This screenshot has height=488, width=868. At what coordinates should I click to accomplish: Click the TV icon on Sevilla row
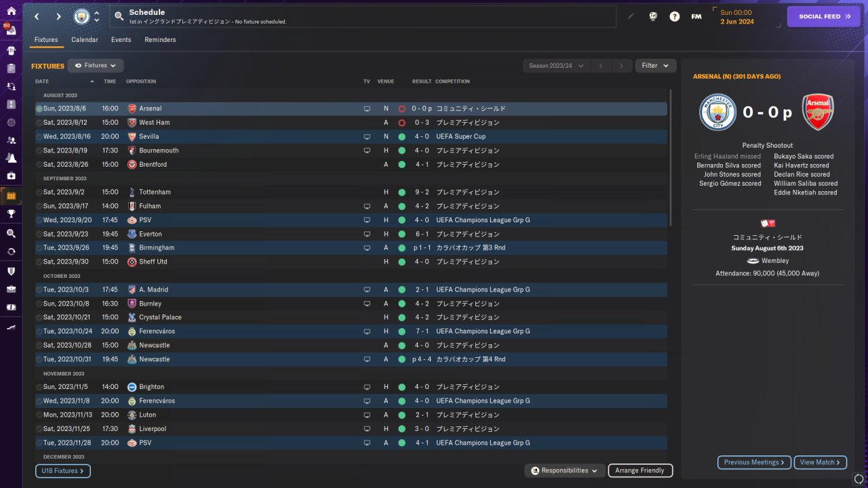[367, 136]
